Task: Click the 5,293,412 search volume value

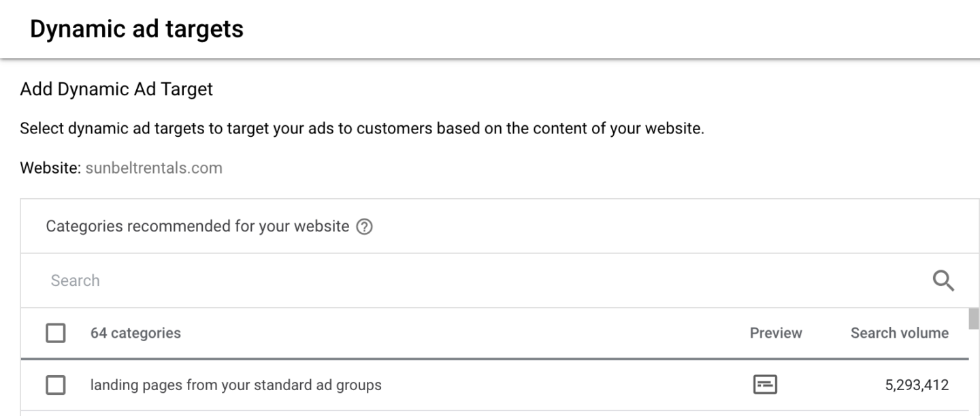Action: (x=916, y=385)
